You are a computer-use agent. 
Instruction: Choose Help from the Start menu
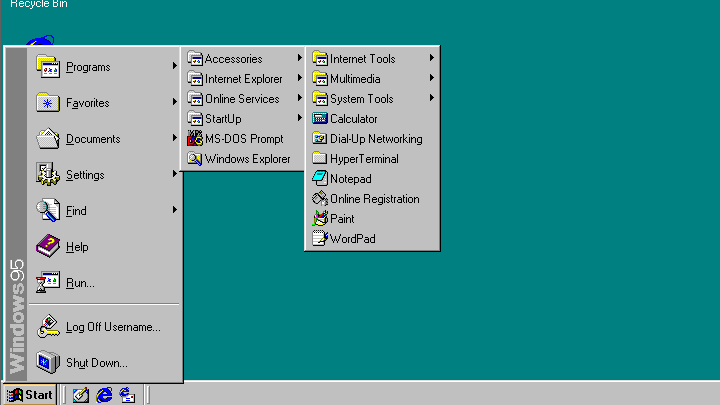click(x=105, y=246)
